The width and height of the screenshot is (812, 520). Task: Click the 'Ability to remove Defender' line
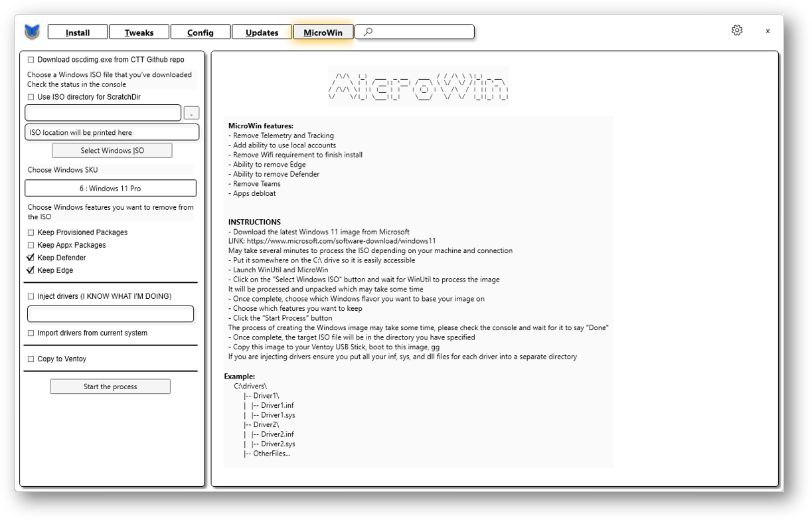tap(274, 174)
